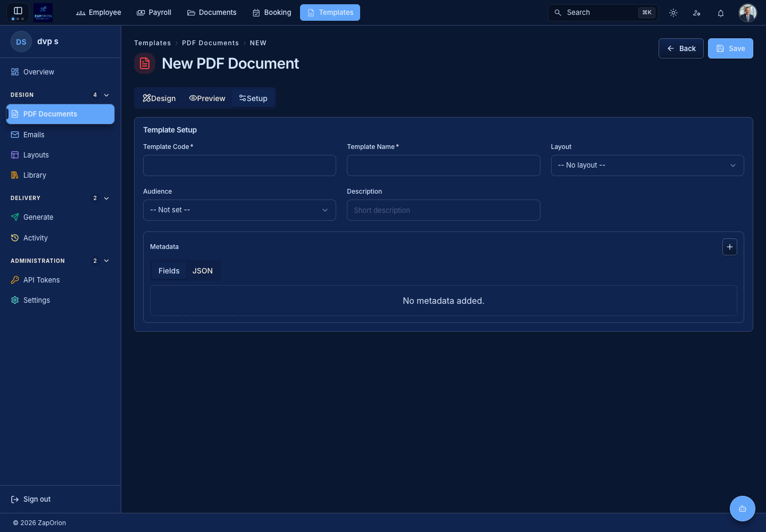Open the Booking menu
The image size is (766, 532).
[x=272, y=12]
